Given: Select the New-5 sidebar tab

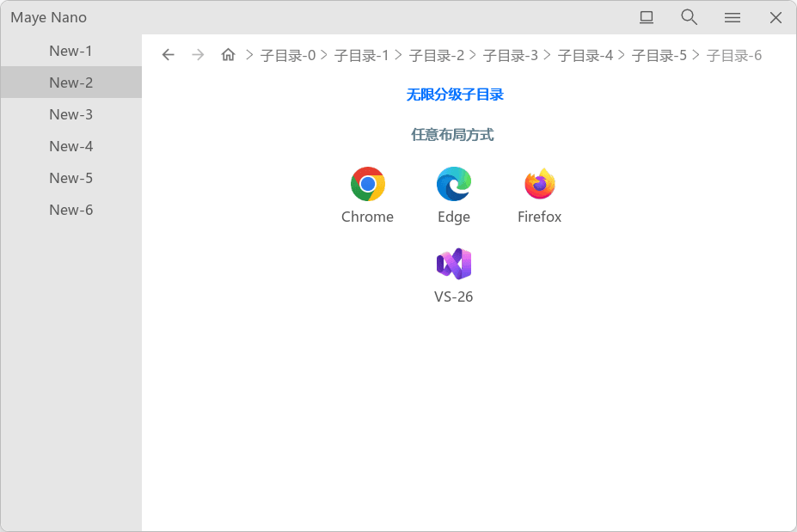Looking at the screenshot, I should 71,178.
